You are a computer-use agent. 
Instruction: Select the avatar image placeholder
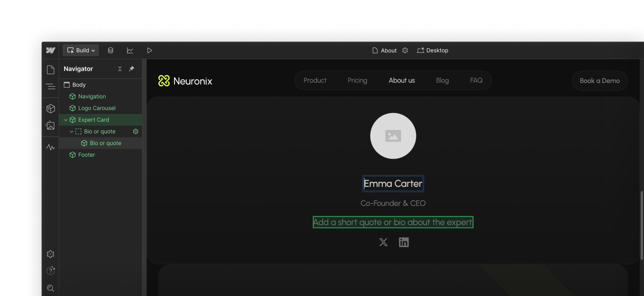pos(393,136)
